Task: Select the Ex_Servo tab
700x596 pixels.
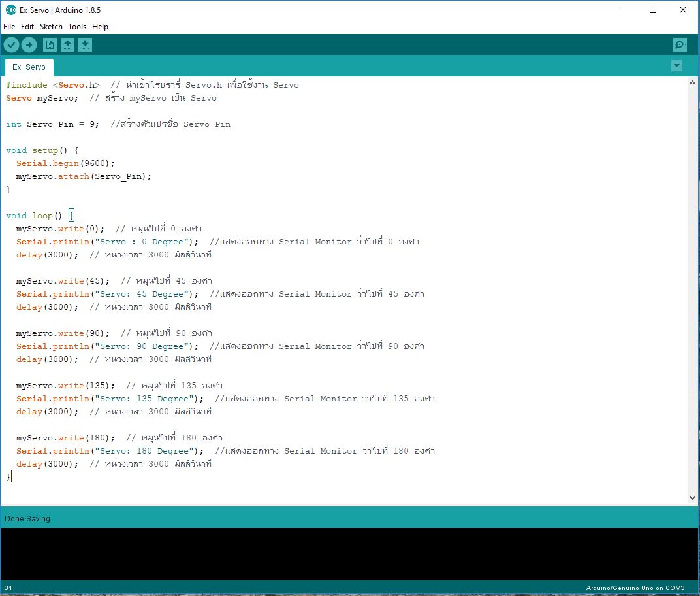Action: coord(29,67)
